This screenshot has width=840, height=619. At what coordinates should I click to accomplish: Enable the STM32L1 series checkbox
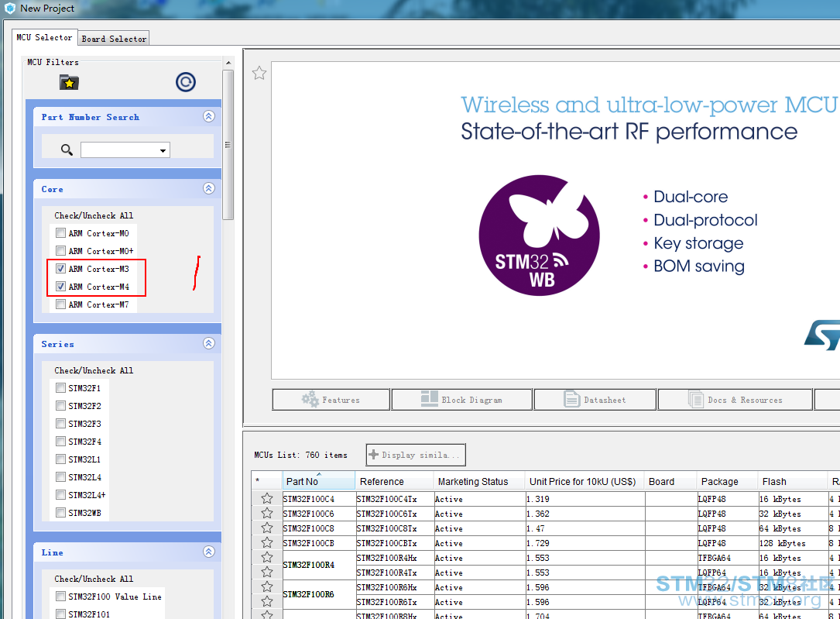(x=60, y=459)
